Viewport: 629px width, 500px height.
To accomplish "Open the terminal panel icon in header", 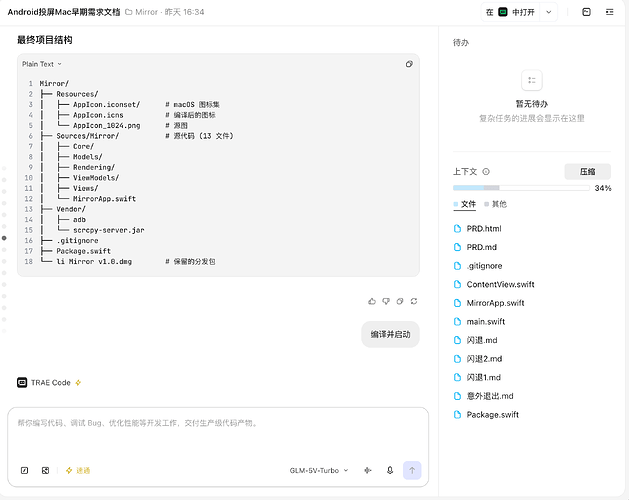I will [x=586, y=12].
